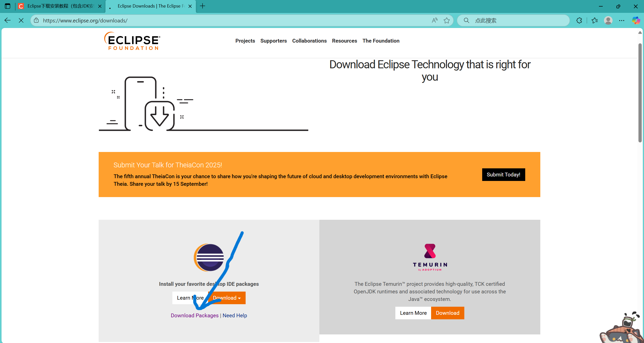Click the Eclipse Foundation logo
The image size is (644, 343).
[x=132, y=41]
